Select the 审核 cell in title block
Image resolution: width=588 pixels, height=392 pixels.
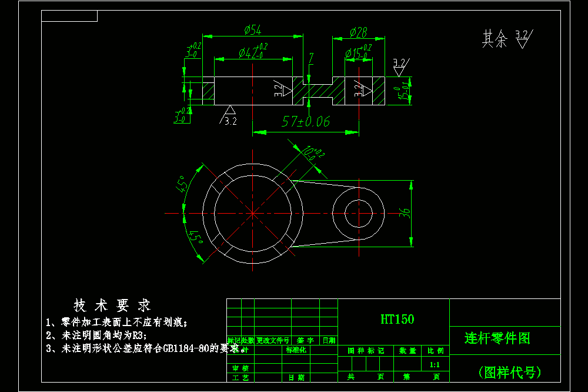click(x=240, y=368)
